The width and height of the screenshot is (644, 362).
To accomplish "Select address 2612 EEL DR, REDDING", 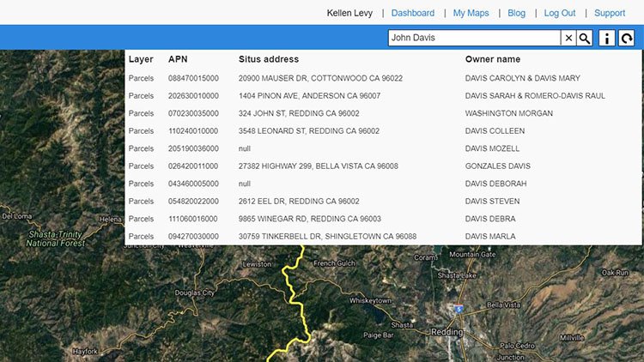I will tap(299, 202).
